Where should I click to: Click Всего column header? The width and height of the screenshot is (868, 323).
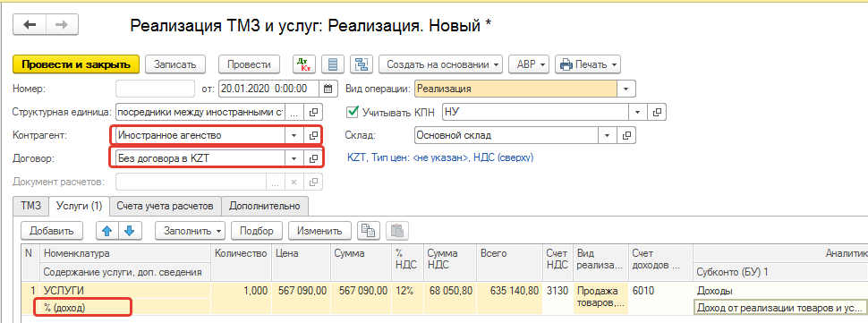click(510, 262)
